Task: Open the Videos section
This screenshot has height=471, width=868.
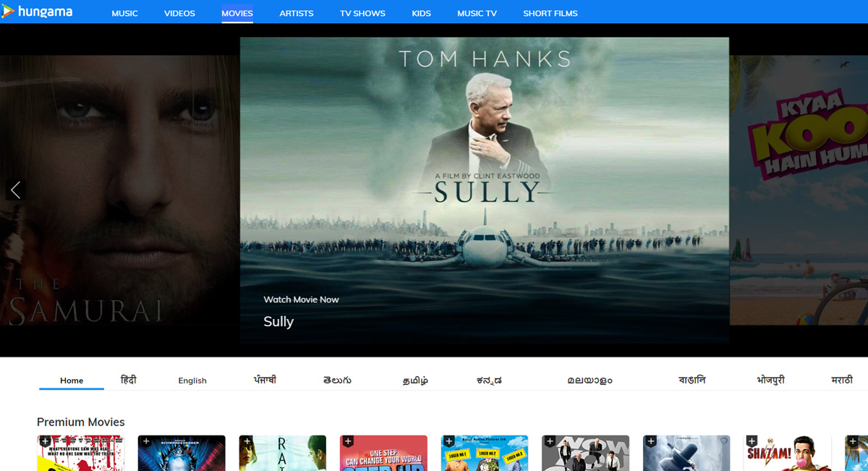Action: click(179, 13)
